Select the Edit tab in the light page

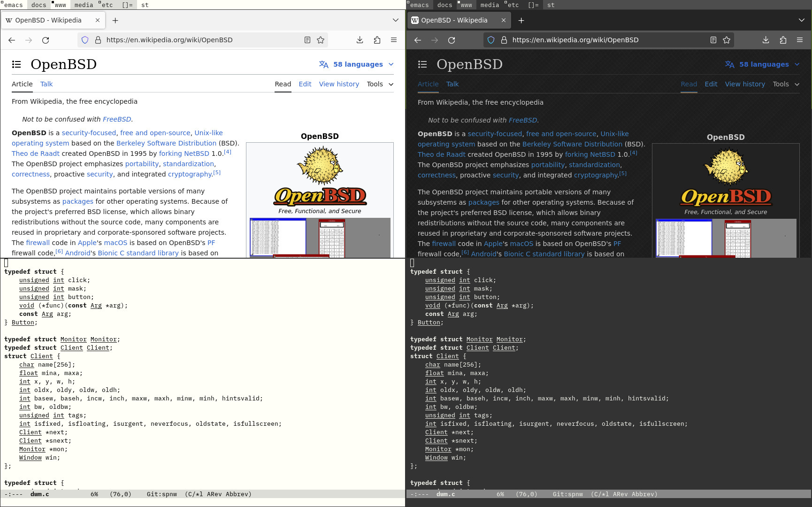tap(305, 84)
